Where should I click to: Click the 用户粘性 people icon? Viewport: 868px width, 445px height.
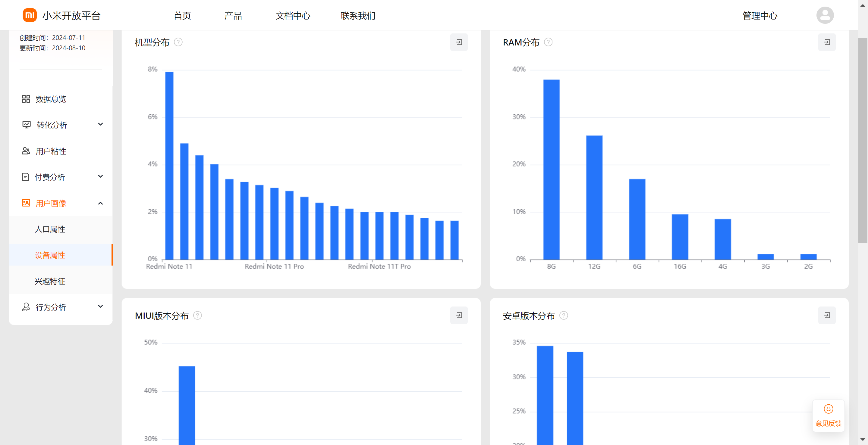coord(26,151)
